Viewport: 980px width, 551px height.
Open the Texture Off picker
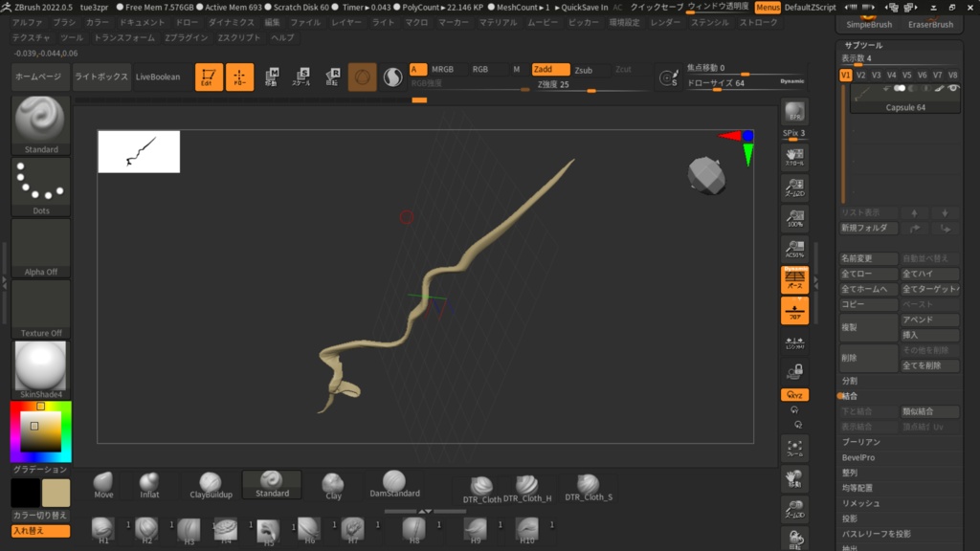click(40, 309)
